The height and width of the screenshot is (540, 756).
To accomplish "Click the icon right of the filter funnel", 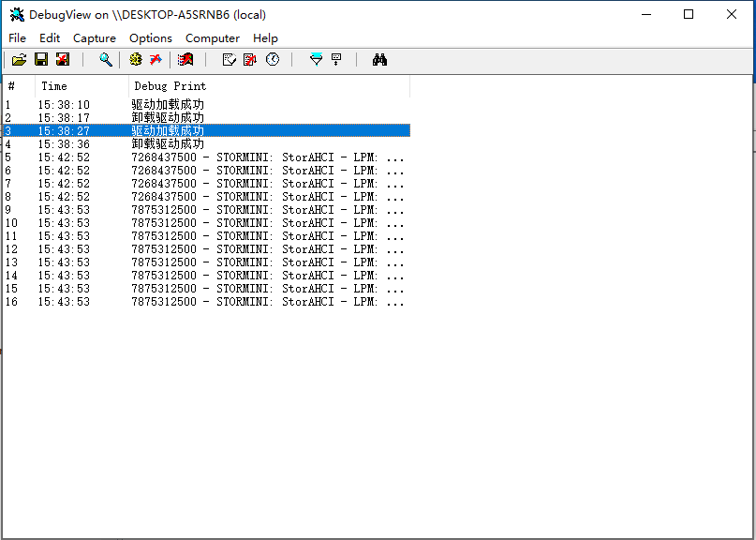I will tap(336, 59).
